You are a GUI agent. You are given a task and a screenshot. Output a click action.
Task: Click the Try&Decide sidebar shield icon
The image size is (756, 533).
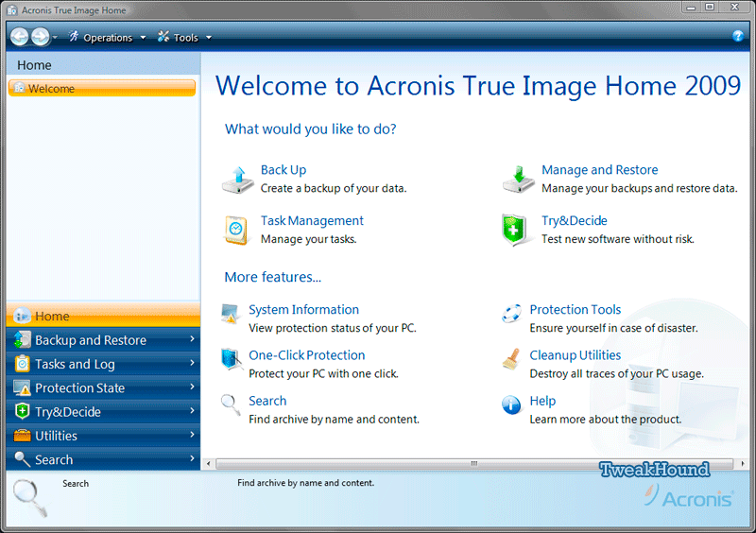tap(22, 411)
